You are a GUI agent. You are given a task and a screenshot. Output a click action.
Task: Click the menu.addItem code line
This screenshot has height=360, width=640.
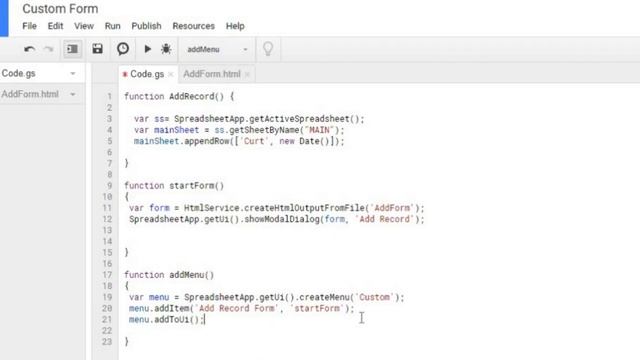click(x=242, y=308)
